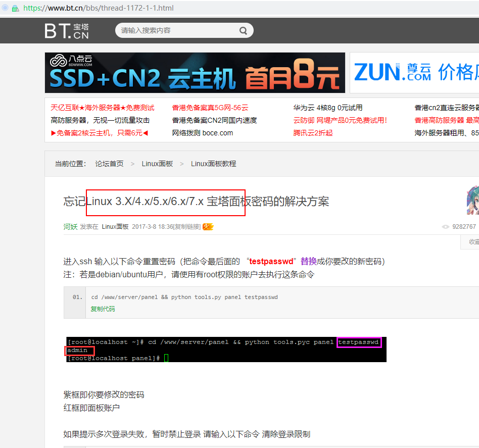479x448 pixels.
Task: Click the text 红框即面板账户
Action: pyautogui.click(x=91, y=408)
